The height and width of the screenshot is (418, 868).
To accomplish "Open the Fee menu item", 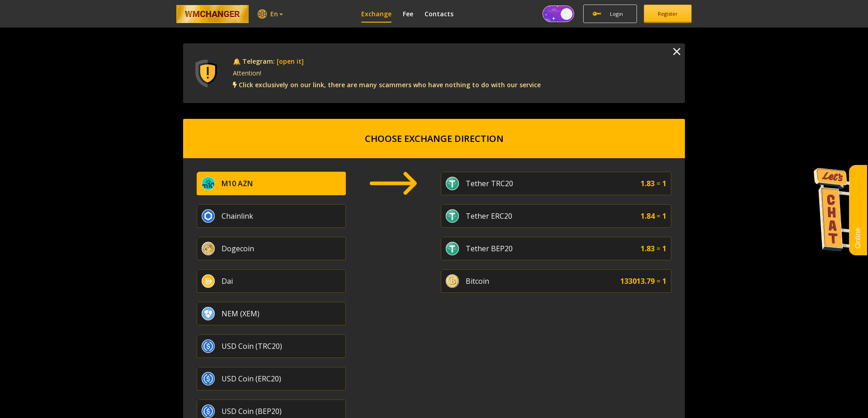I will 408,14.
